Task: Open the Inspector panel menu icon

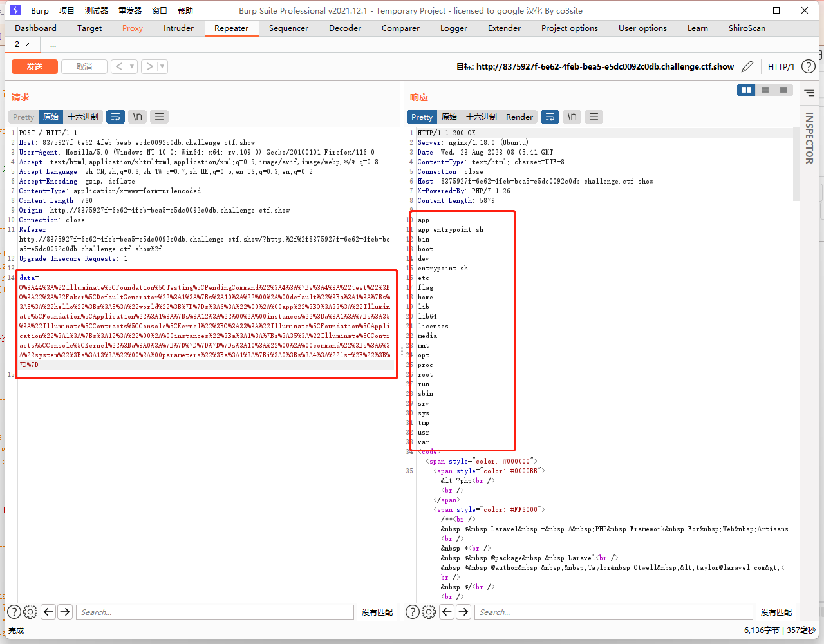Action: (x=809, y=93)
